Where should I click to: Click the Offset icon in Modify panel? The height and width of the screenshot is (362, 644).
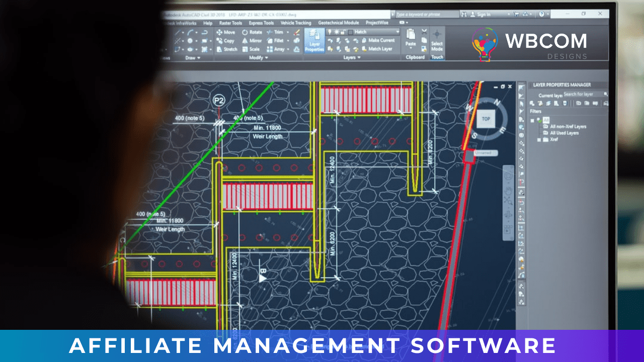pos(296,49)
